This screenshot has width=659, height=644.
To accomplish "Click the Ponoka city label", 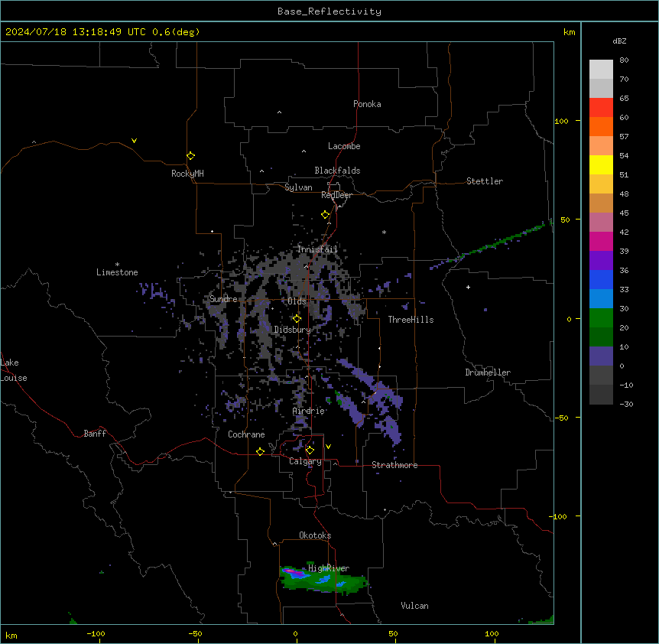I will click(367, 104).
